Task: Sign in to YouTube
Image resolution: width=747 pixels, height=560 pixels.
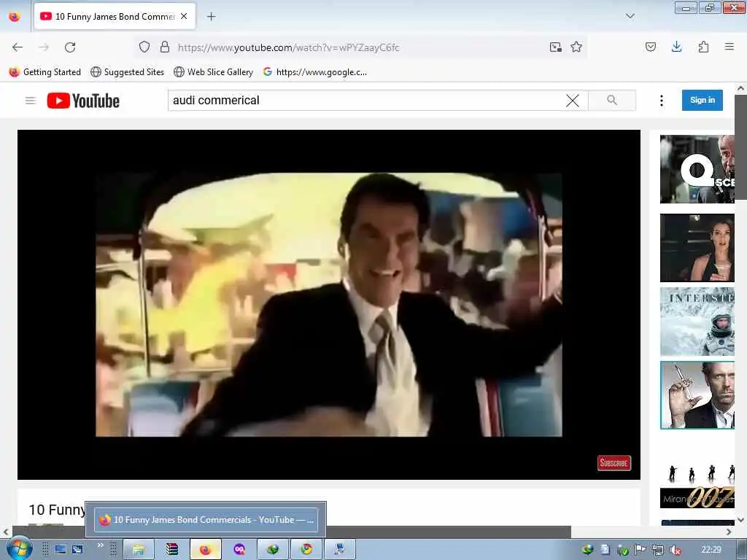Action: point(703,100)
